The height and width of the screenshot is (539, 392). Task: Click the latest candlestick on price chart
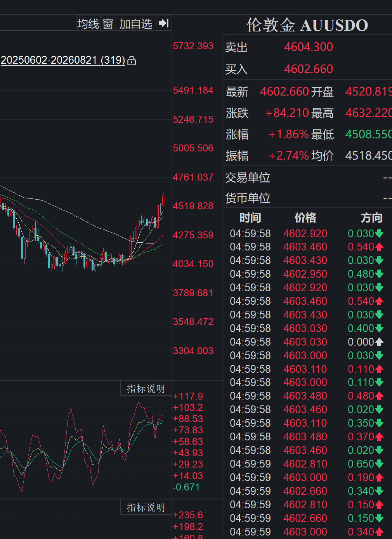[x=163, y=200]
